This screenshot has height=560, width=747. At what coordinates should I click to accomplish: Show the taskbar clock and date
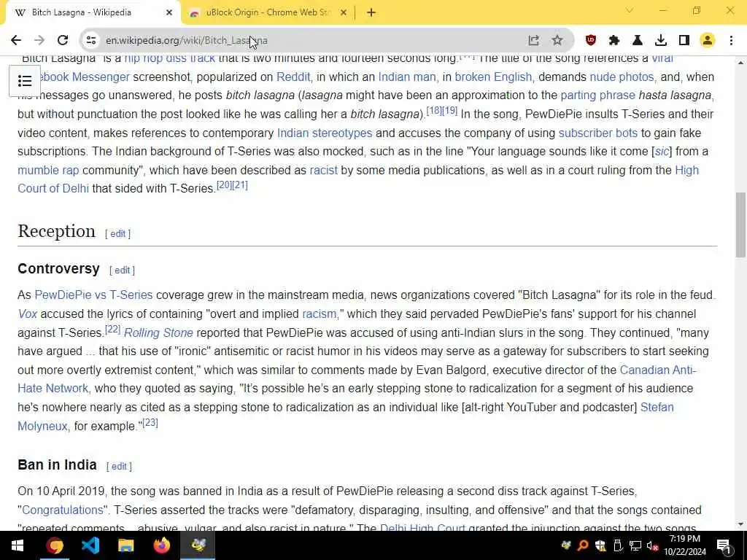(x=684, y=545)
